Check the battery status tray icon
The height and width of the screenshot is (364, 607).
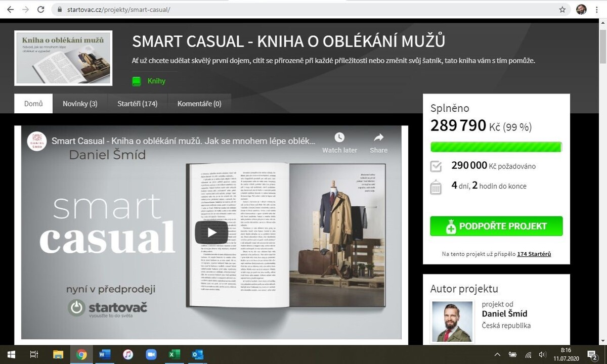pos(512,354)
